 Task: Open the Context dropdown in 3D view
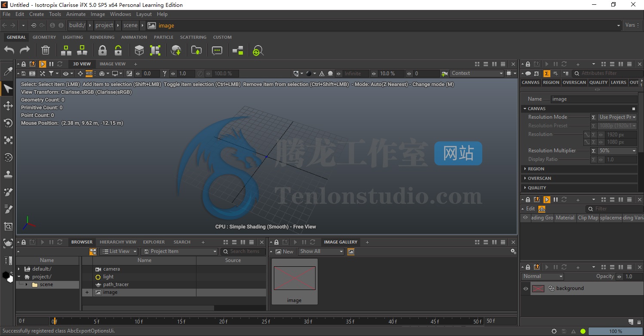476,74
